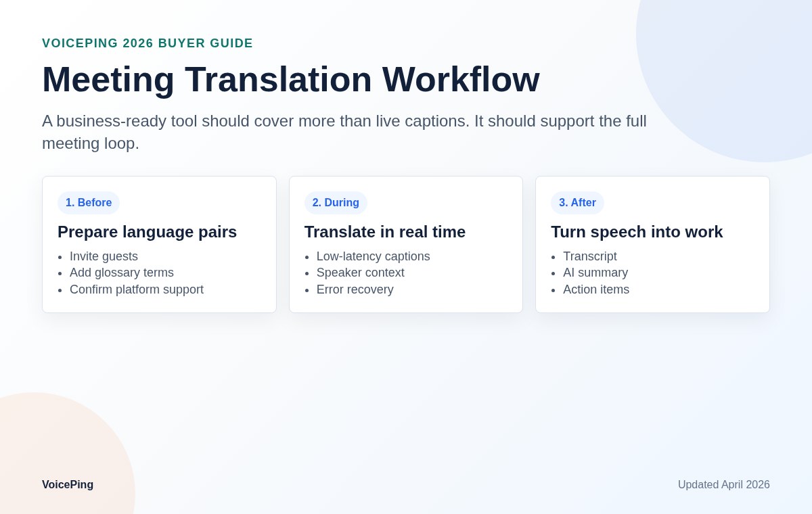This screenshot has width=812, height=514.
Task: Click the 'Low-latency captions' bullet
Action: (374, 256)
